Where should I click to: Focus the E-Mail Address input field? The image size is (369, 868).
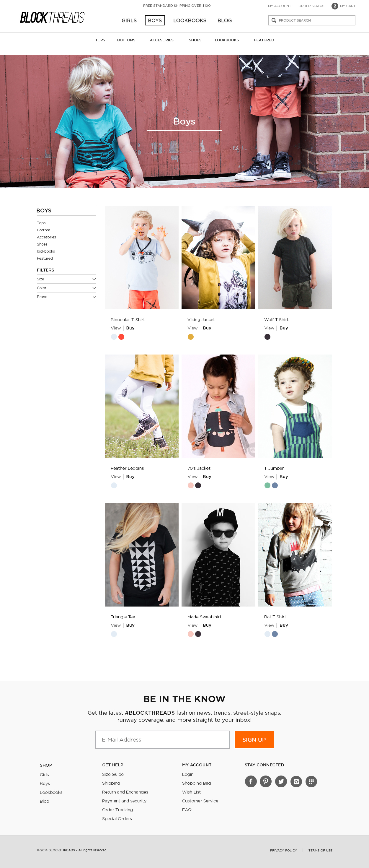(x=162, y=739)
